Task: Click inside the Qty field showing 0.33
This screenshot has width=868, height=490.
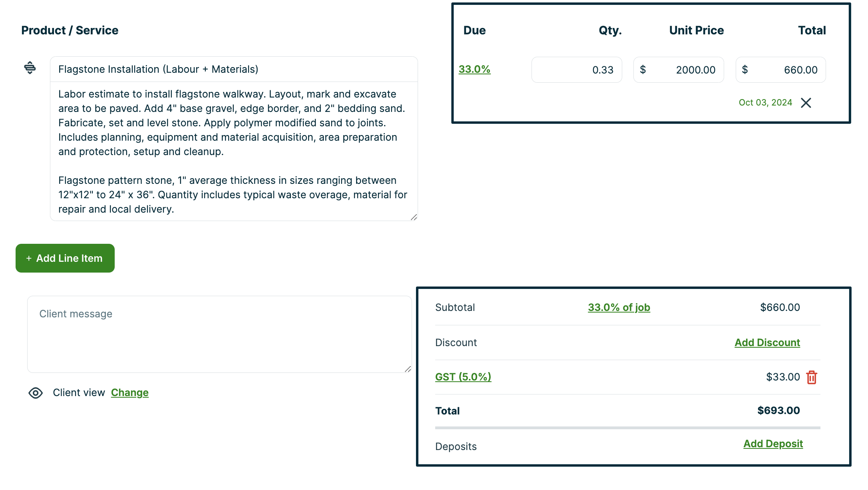Action: [x=577, y=70]
